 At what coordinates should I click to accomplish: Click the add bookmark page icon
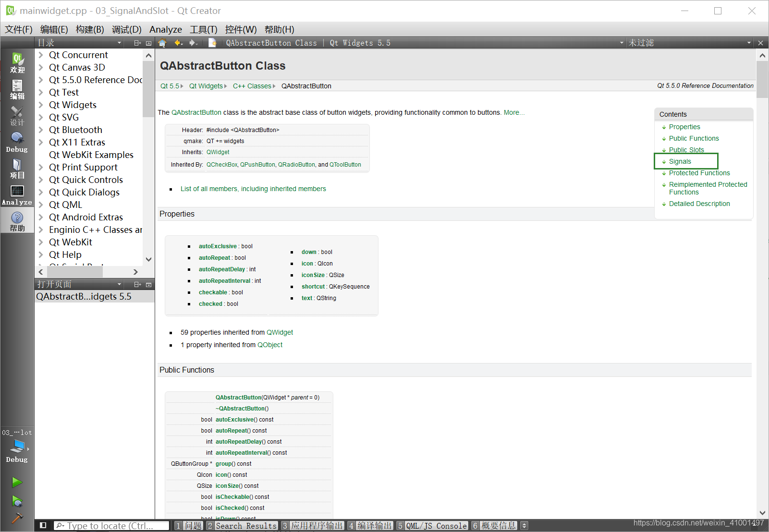tap(212, 43)
